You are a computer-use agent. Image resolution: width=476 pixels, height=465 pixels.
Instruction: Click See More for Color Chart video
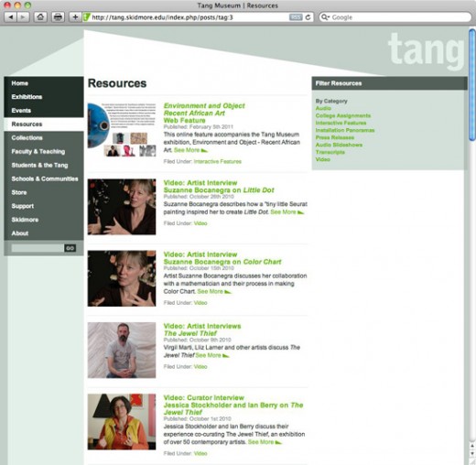[214, 291]
